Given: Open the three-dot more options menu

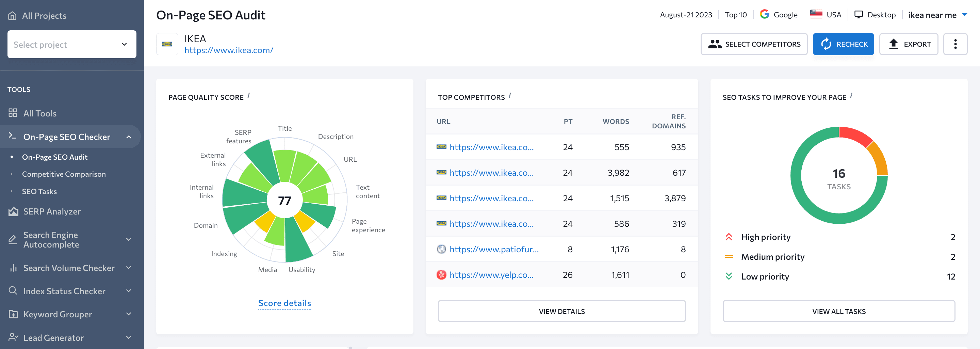Looking at the screenshot, I should tap(955, 44).
